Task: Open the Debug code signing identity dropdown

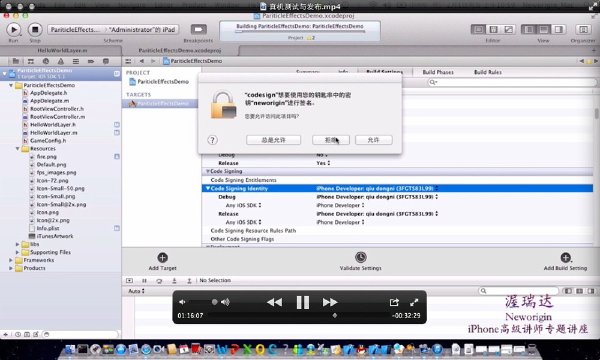Action: click(x=377, y=197)
